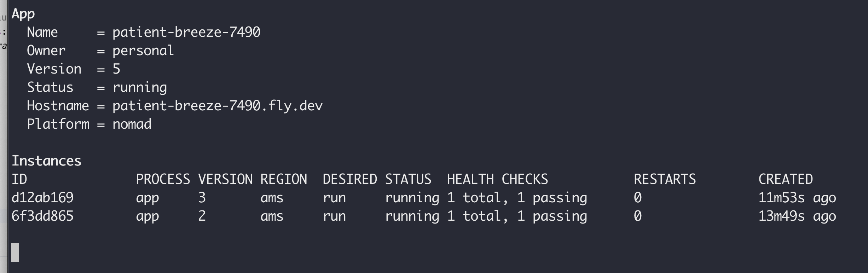Click instance ID d12ab169
The width and height of the screenshot is (868, 273).
42,198
